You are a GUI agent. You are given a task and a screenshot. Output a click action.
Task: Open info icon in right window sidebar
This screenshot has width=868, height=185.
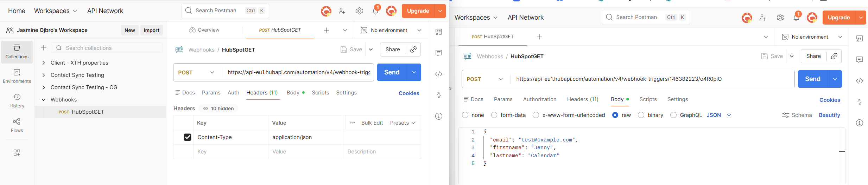click(x=860, y=123)
